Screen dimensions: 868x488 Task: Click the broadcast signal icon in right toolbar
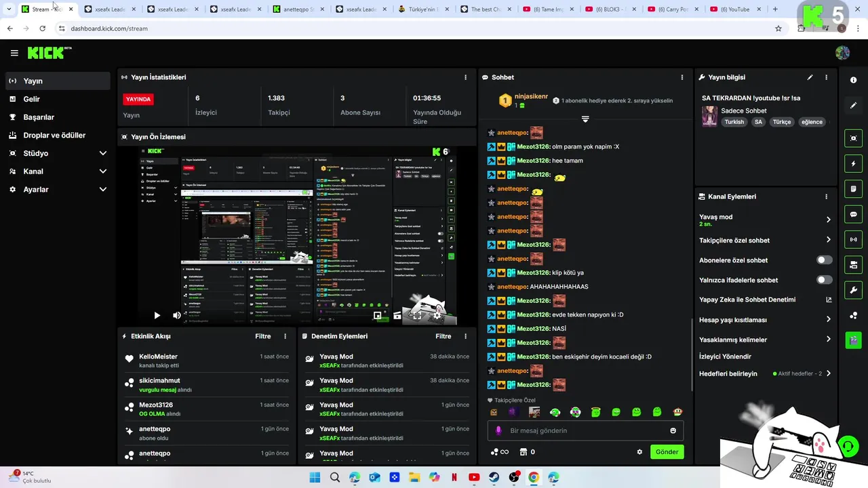click(x=853, y=239)
